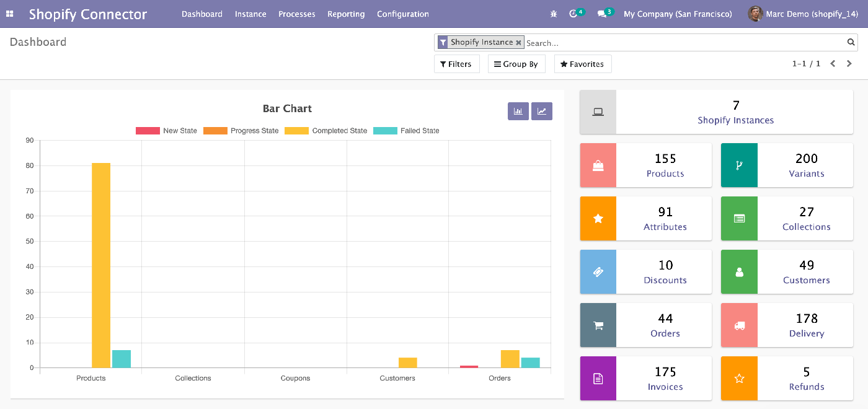The width and height of the screenshot is (868, 409).
Task: Click the Orders cart icon
Action: pos(598,325)
